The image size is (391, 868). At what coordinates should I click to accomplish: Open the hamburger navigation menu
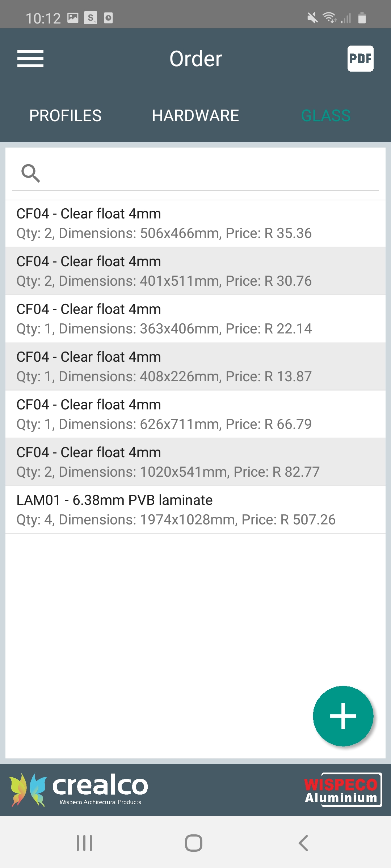coord(30,59)
